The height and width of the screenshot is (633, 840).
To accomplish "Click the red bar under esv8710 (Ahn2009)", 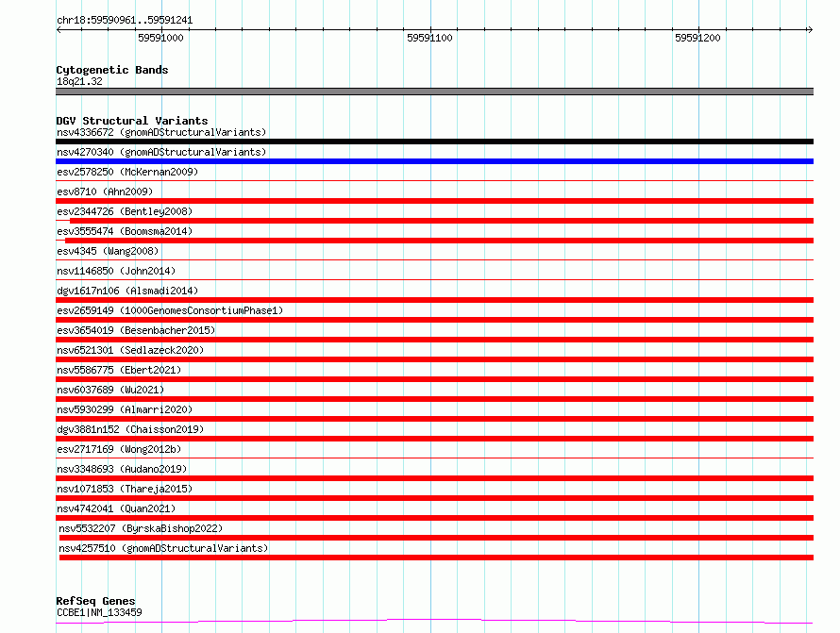I will coord(434,201).
